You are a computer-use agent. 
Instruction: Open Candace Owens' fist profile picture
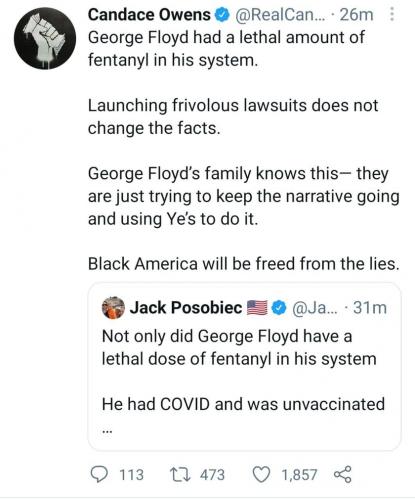click(x=45, y=38)
